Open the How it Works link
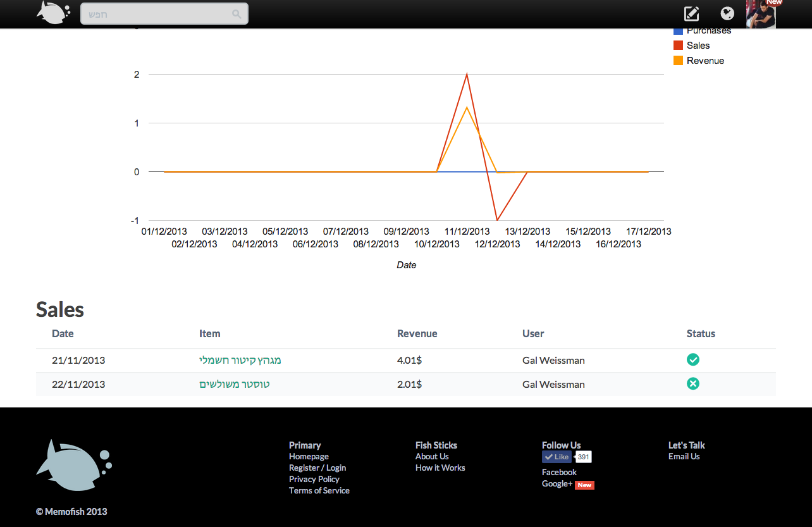The image size is (812, 527). click(440, 468)
